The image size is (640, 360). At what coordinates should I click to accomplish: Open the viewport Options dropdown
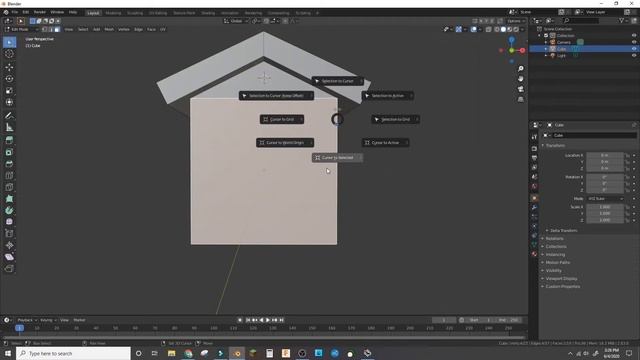coord(516,21)
